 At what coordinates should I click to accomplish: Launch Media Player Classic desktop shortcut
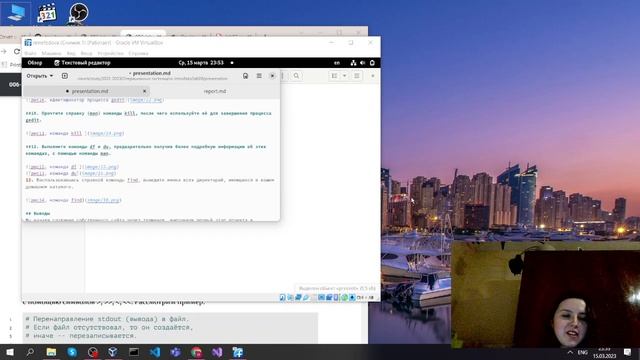point(47,13)
